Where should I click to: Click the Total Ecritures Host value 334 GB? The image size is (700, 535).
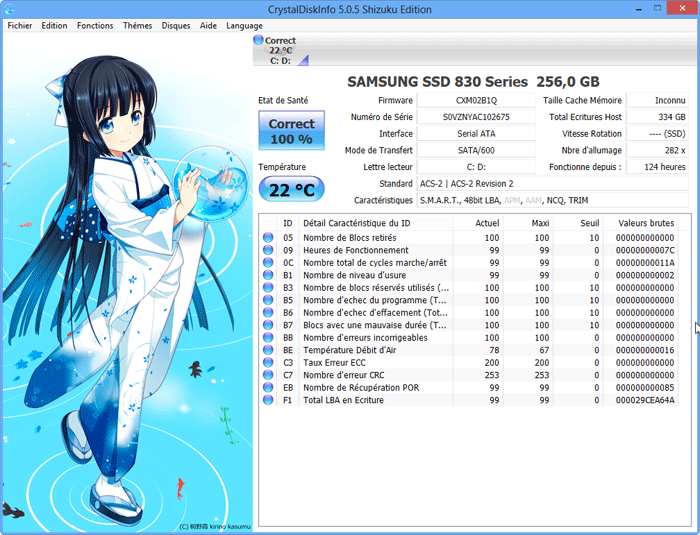click(657, 117)
